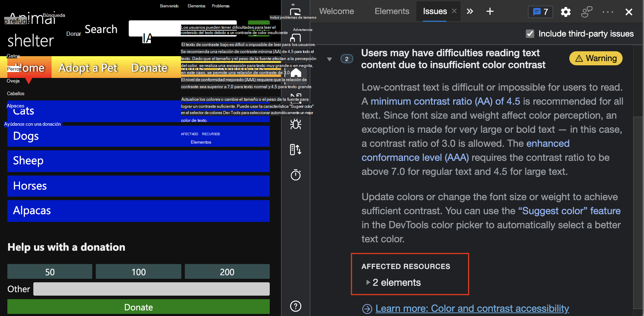Add a new DevTools panel with the plus icon

coord(490,11)
